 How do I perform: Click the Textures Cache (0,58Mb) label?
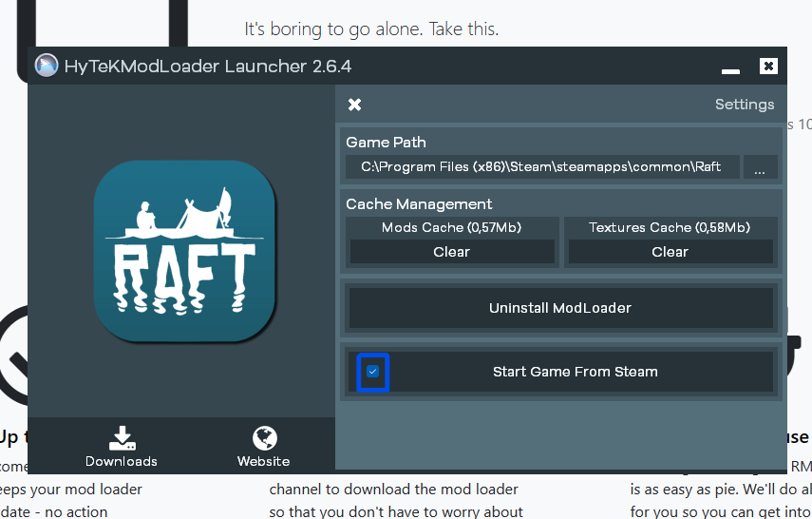pyautogui.click(x=670, y=227)
